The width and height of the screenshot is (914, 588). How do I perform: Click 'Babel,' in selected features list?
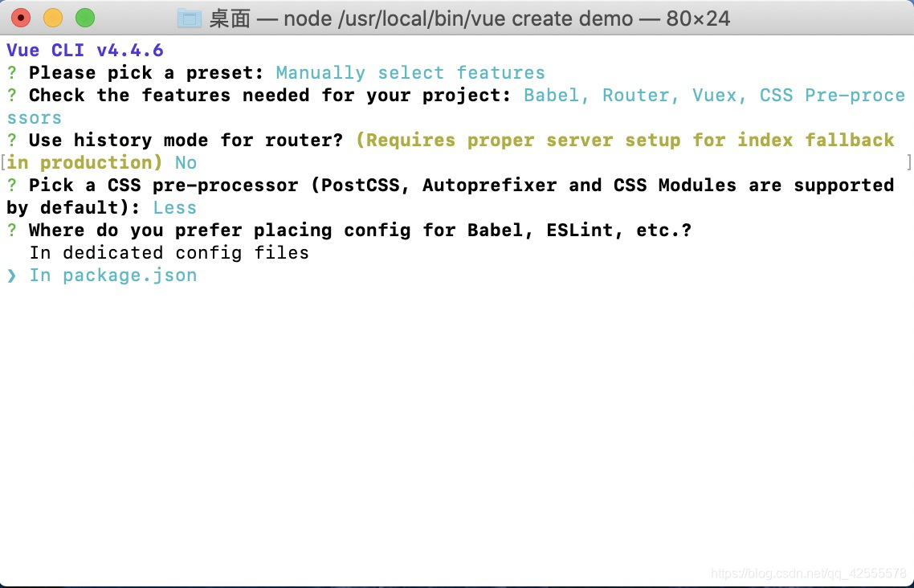coord(556,95)
